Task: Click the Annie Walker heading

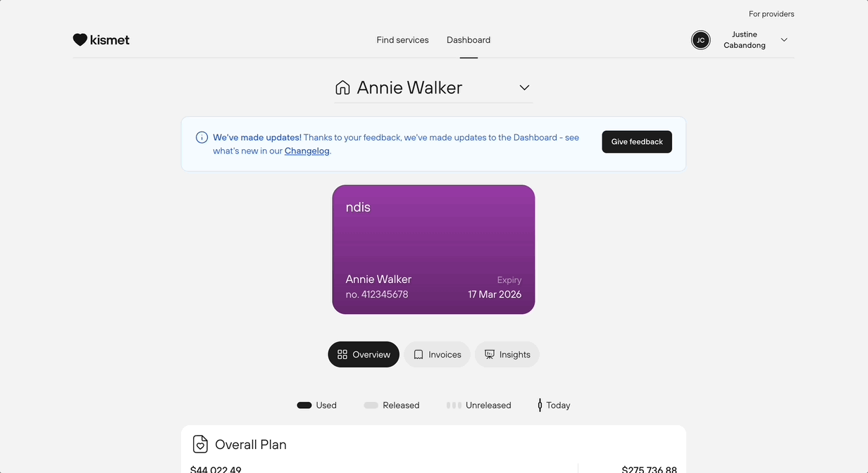Action: [409, 88]
